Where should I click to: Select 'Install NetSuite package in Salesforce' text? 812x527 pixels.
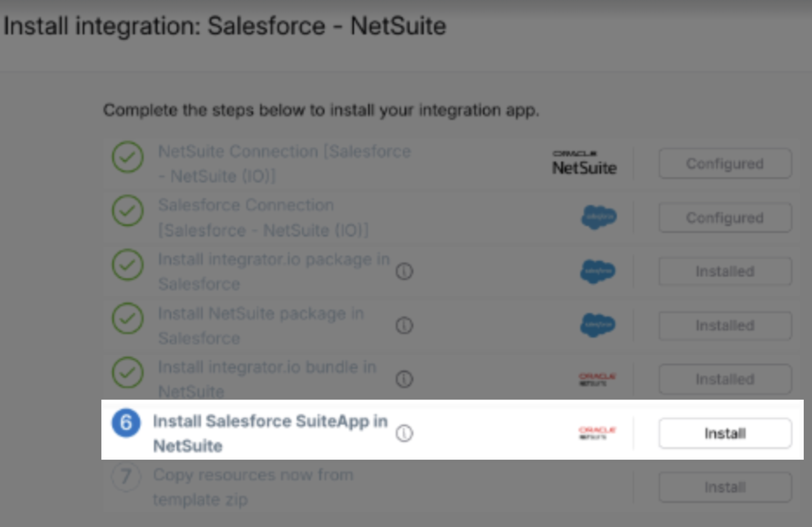[x=261, y=326]
